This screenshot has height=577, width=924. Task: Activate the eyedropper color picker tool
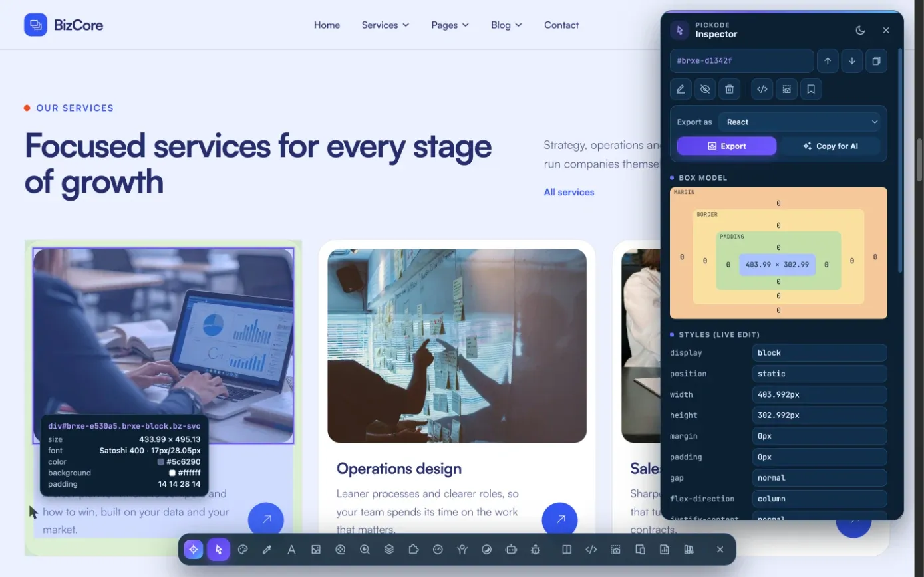pos(267,550)
